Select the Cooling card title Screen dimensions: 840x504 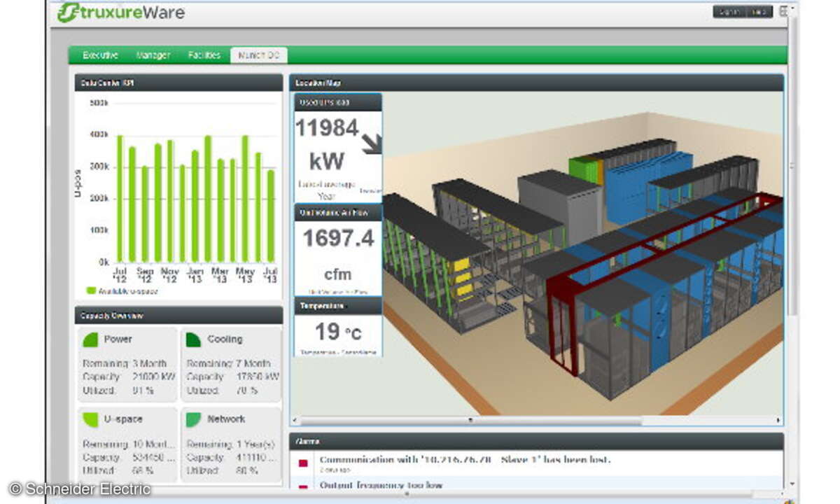[x=225, y=339]
